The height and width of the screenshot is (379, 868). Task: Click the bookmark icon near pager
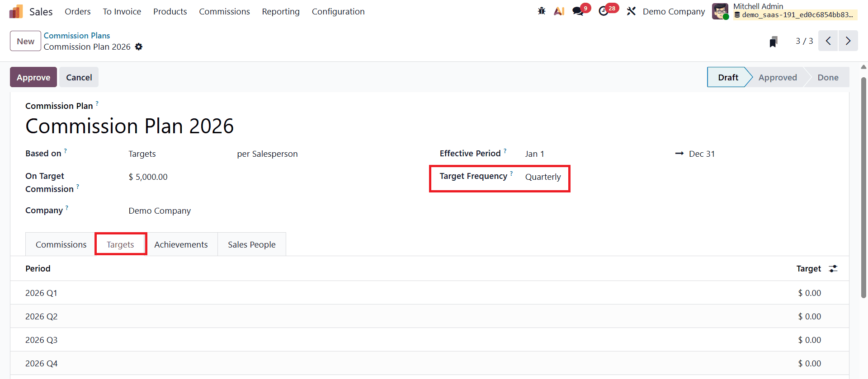tap(774, 42)
